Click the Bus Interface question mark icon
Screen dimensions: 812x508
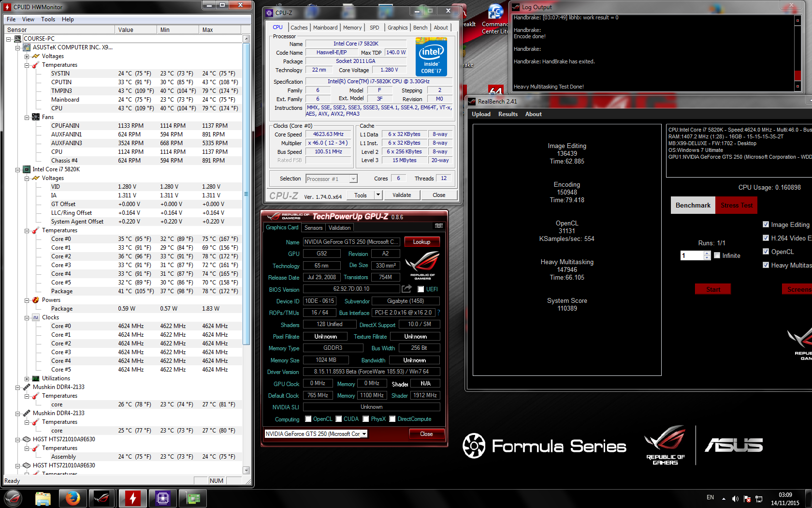pyautogui.click(x=438, y=313)
